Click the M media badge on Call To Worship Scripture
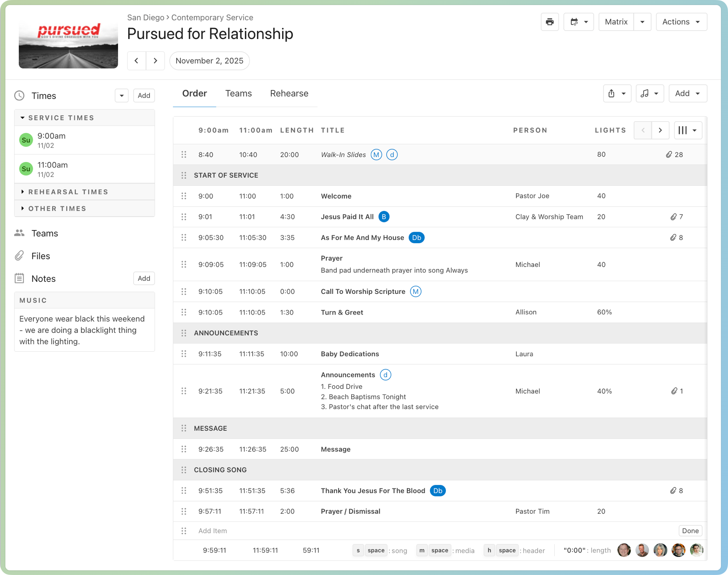728x575 pixels. 416,292
